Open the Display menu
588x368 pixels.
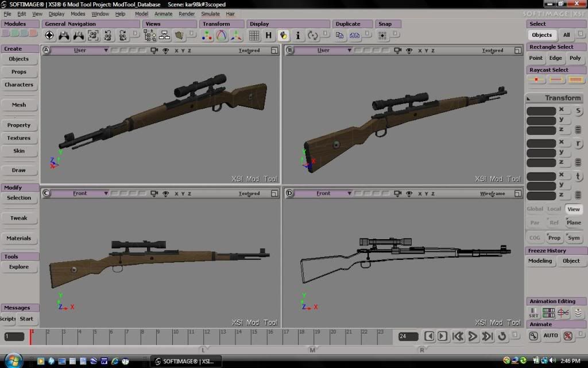coord(56,14)
